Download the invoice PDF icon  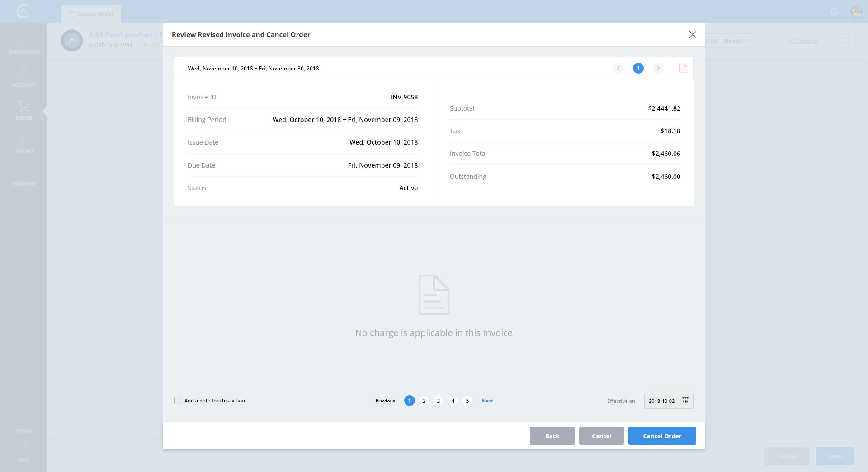pos(683,68)
